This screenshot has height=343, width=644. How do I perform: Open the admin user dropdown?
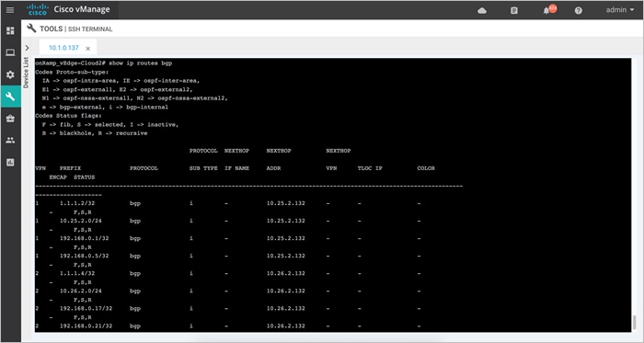pos(620,10)
